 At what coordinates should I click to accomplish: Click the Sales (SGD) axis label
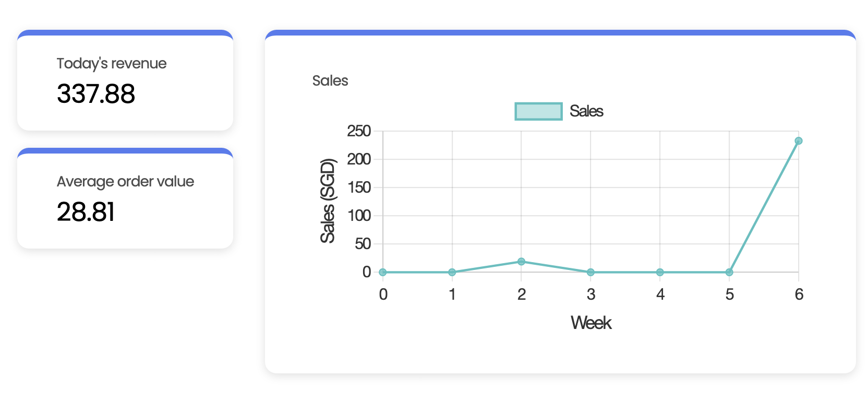[328, 201]
